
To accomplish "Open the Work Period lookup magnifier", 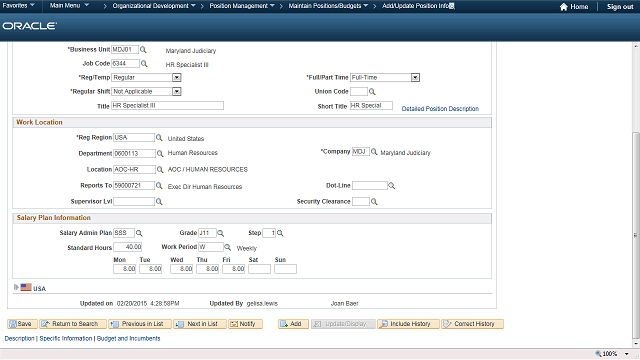I will pos(228,247).
